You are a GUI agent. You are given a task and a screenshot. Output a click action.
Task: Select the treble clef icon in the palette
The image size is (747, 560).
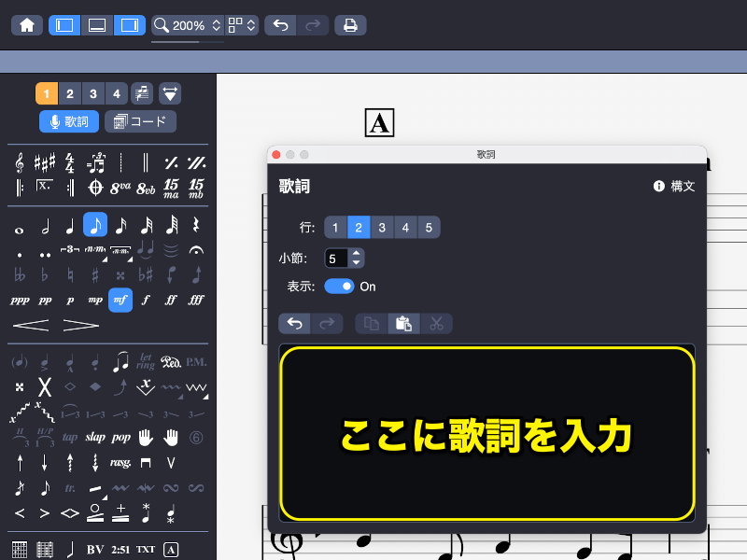[x=19, y=162]
